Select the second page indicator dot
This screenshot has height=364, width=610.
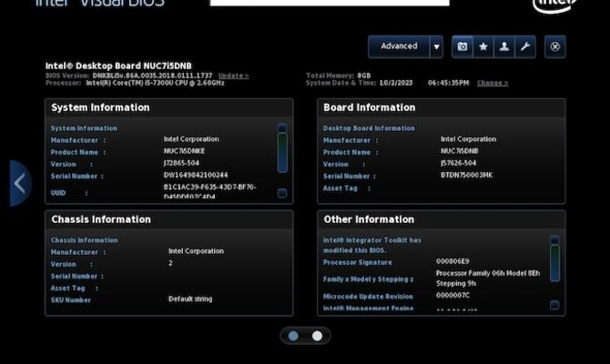(318, 336)
